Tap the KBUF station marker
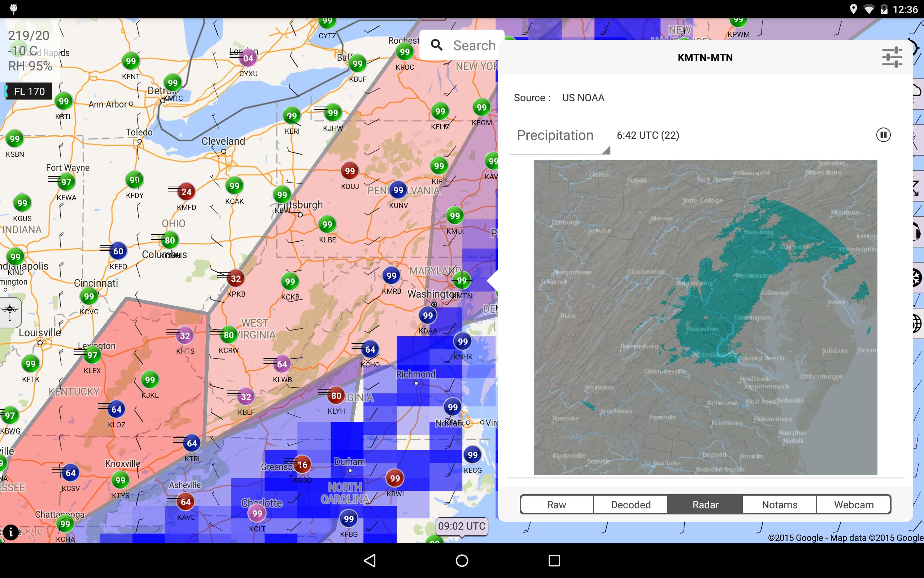 tap(357, 64)
